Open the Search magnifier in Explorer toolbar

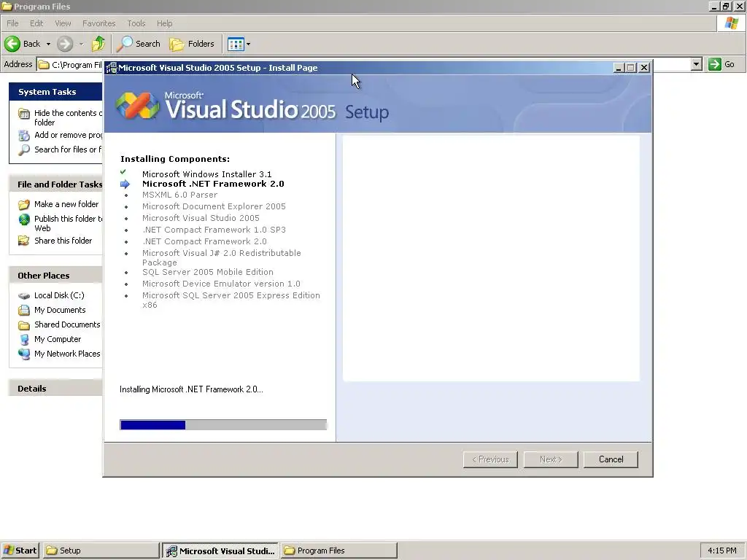pyautogui.click(x=125, y=44)
